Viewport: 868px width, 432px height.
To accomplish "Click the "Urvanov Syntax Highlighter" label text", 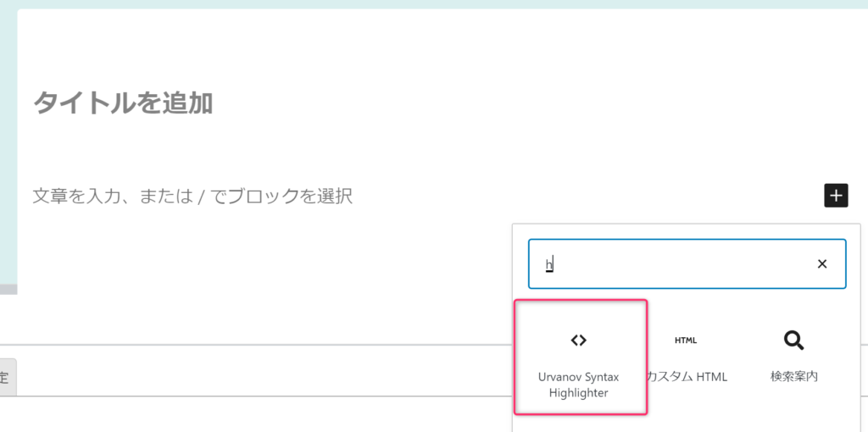I will click(578, 385).
